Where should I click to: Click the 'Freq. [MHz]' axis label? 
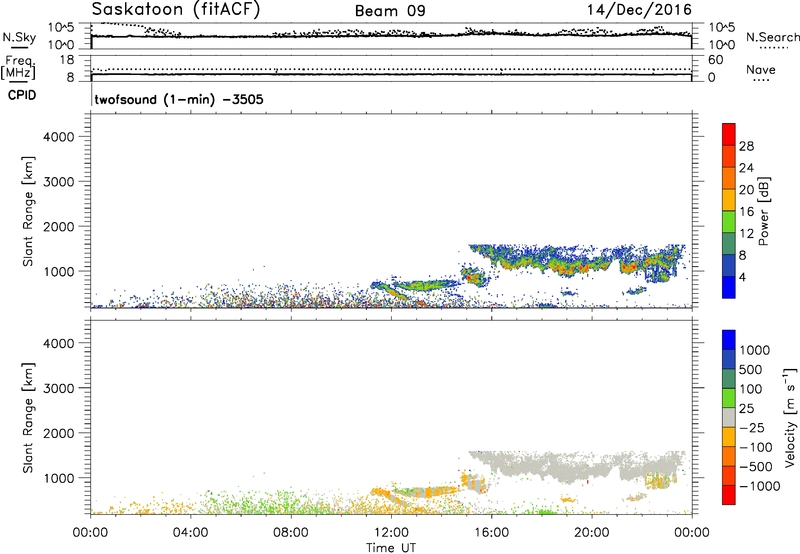click(x=19, y=67)
